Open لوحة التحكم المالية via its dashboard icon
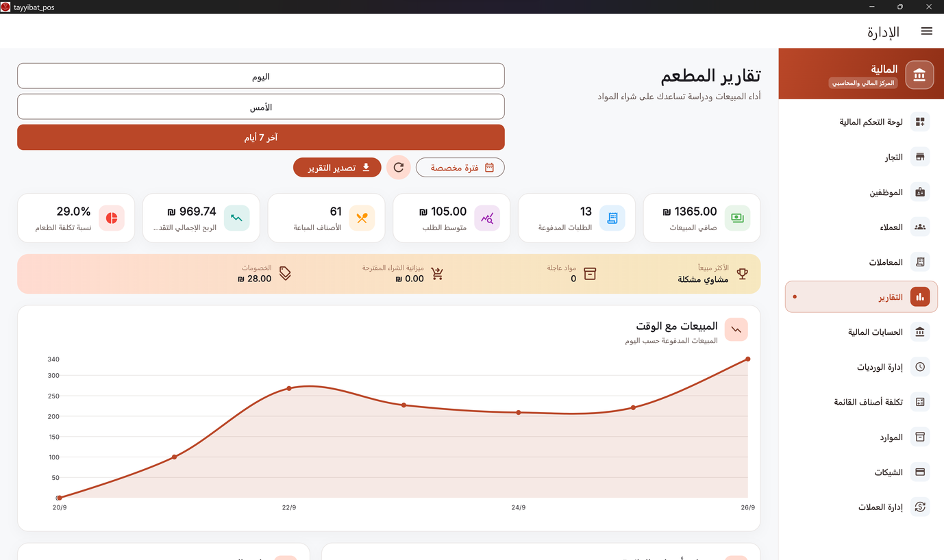The image size is (944, 560). point(920,122)
